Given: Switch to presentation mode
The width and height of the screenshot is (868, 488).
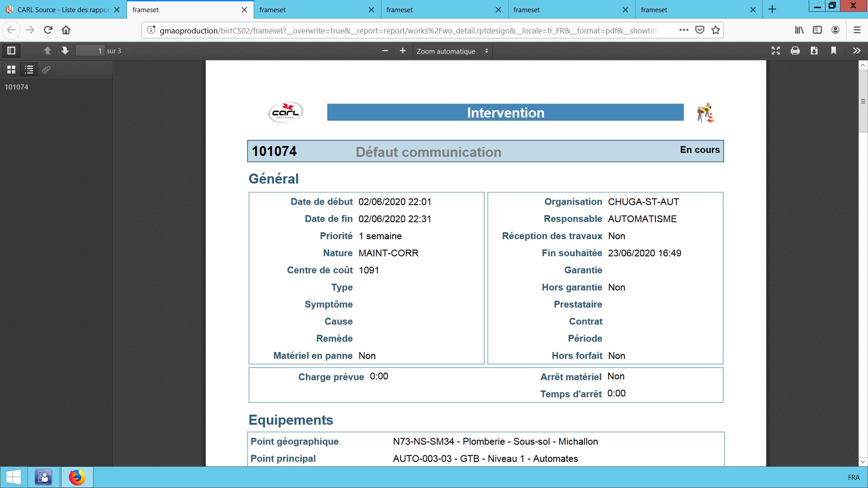Looking at the screenshot, I should (x=776, y=51).
